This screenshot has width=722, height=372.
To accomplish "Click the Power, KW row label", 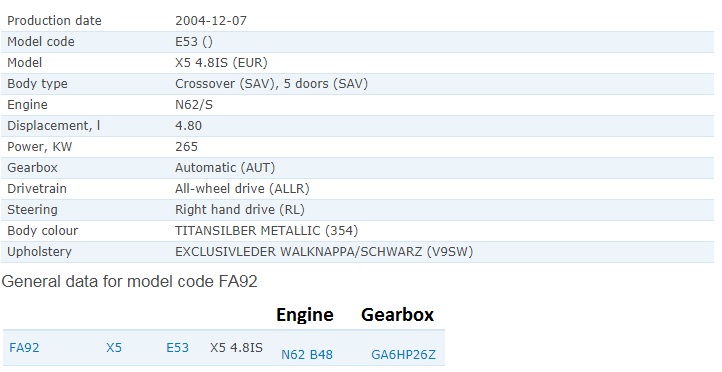I will point(40,147).
